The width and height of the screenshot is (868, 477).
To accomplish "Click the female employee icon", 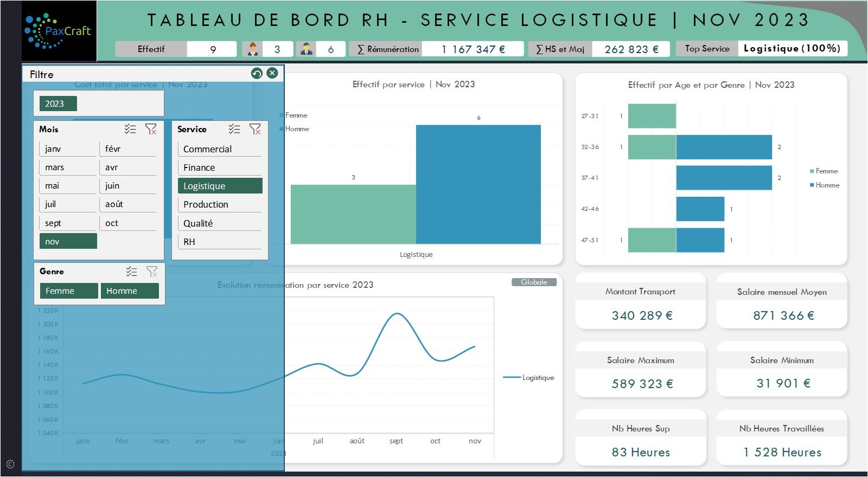I will pyautogui.click(x=252, y=49).
